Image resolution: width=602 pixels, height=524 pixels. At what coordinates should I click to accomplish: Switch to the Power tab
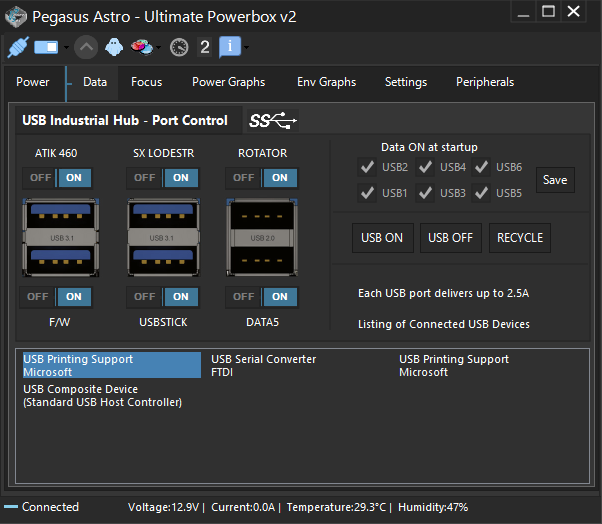[33, 82]
